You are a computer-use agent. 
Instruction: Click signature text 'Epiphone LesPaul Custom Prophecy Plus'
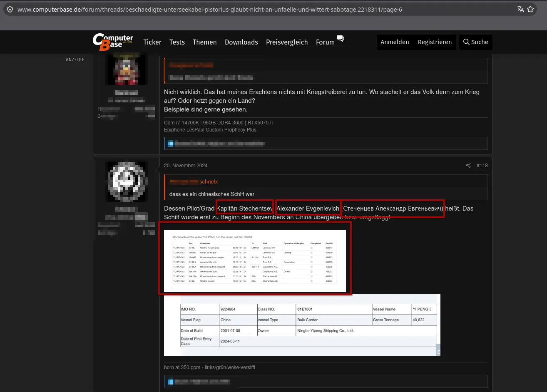pyautogui.click(x=210, y=130)
